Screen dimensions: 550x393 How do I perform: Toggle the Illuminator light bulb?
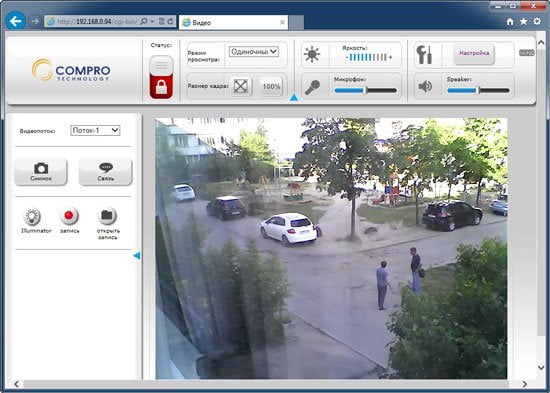(x=32, y=216)
